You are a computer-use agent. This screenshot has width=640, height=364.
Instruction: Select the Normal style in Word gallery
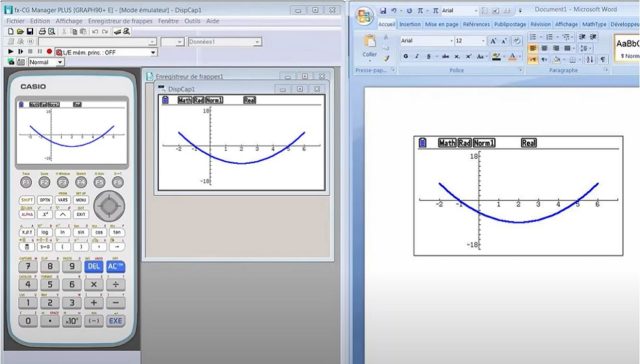627,48
